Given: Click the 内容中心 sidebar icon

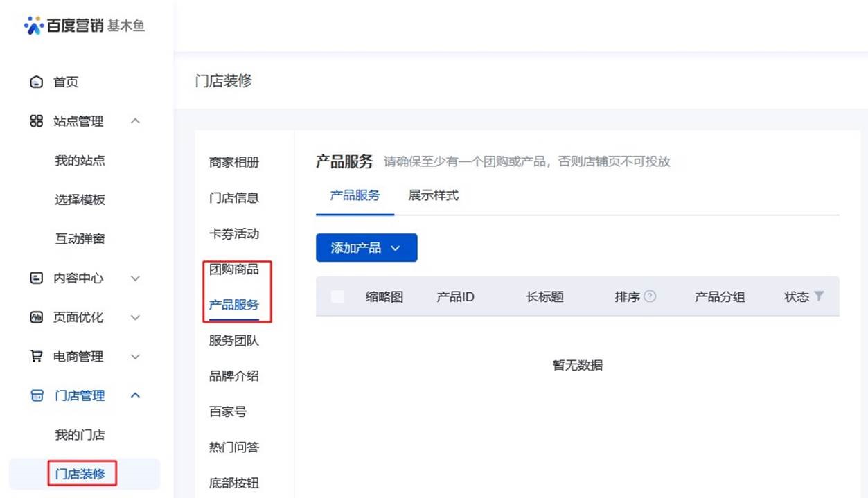Looking at the screenshot, I should click(36, 278).
